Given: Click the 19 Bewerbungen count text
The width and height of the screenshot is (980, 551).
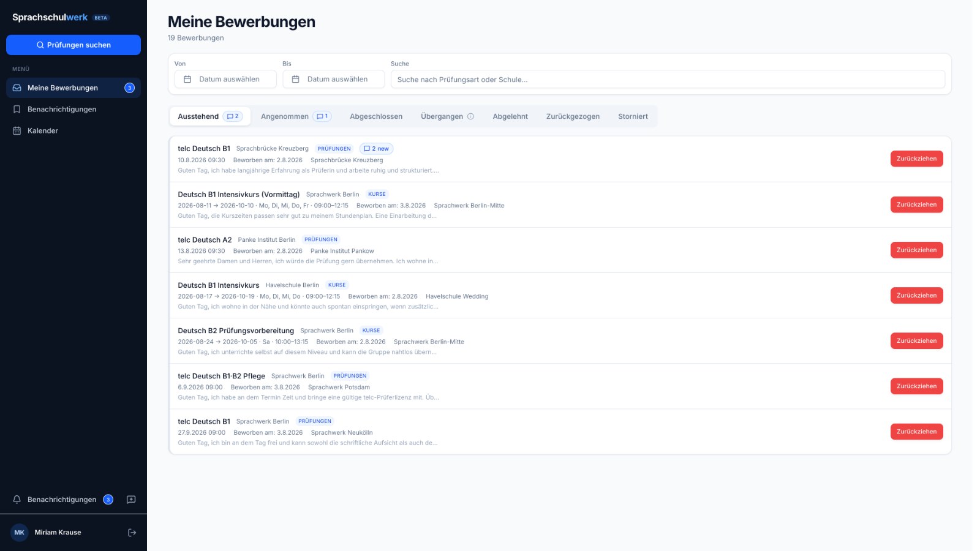Looking at the screenshot, I should point(195,38).
